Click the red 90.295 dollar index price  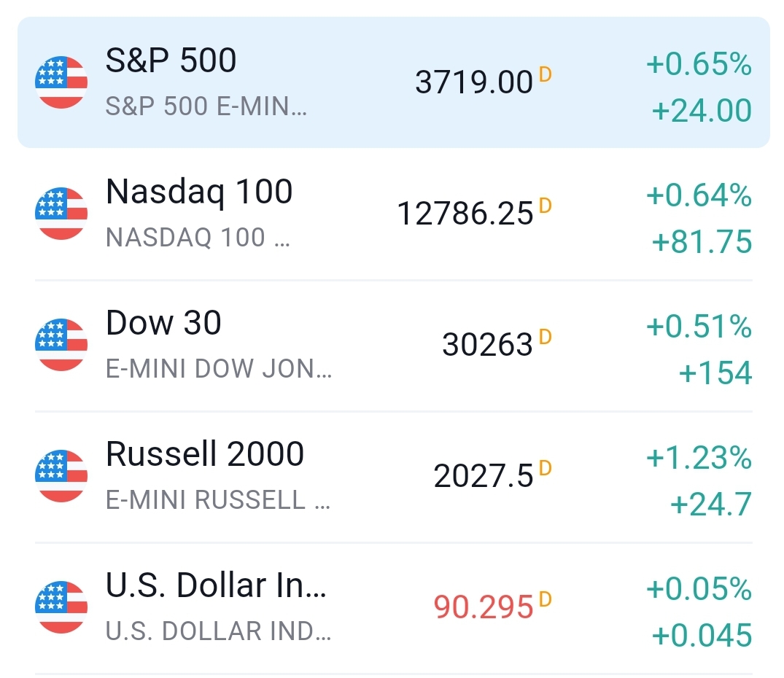(484, 607)
